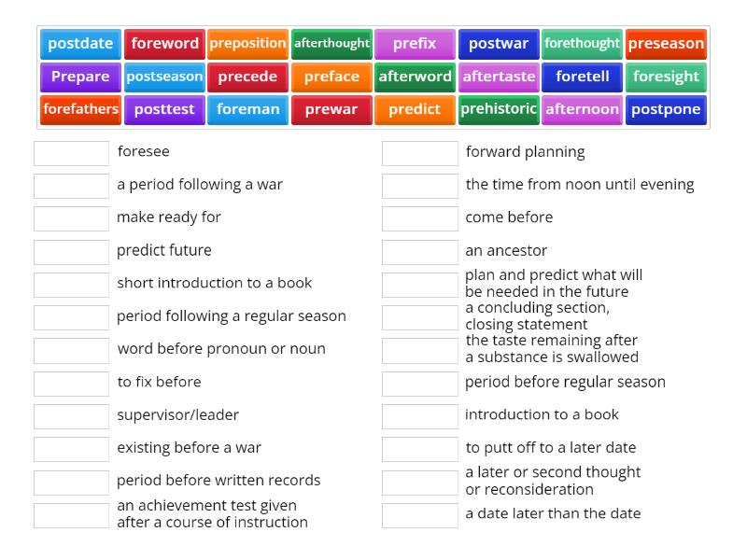Pick the "afterthought" tile
747x560 pixels.
coord(331,43)
